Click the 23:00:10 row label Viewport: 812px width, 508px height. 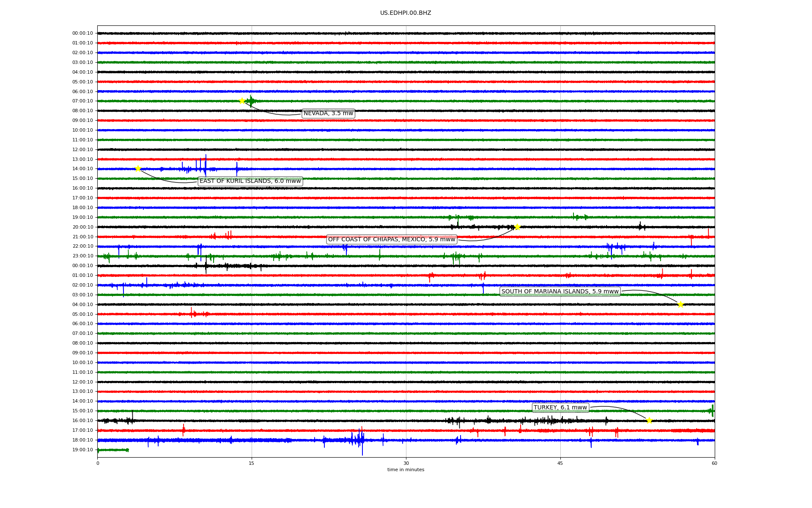tap(82, 256)
